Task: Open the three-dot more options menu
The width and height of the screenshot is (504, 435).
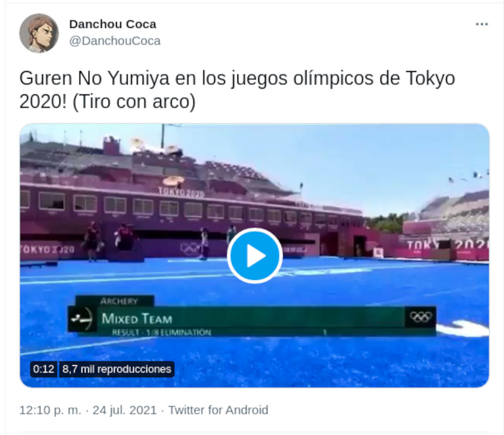Action: click(x=481, y=24)
